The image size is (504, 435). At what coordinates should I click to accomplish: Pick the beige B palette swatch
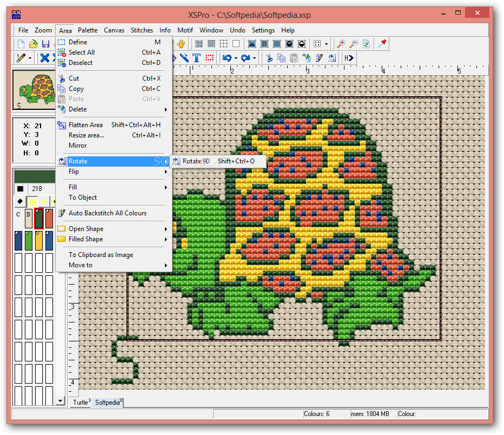click(x=29, y=218)
